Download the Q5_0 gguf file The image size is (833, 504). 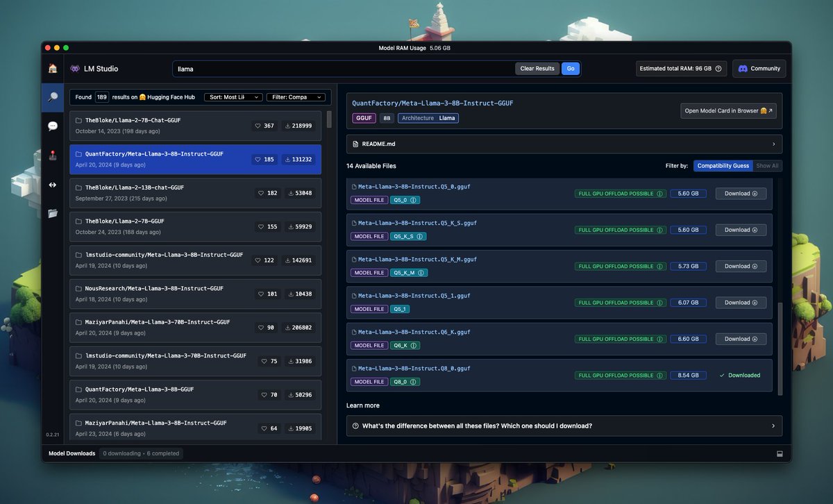pyautogui.click(x=741, y=194)
